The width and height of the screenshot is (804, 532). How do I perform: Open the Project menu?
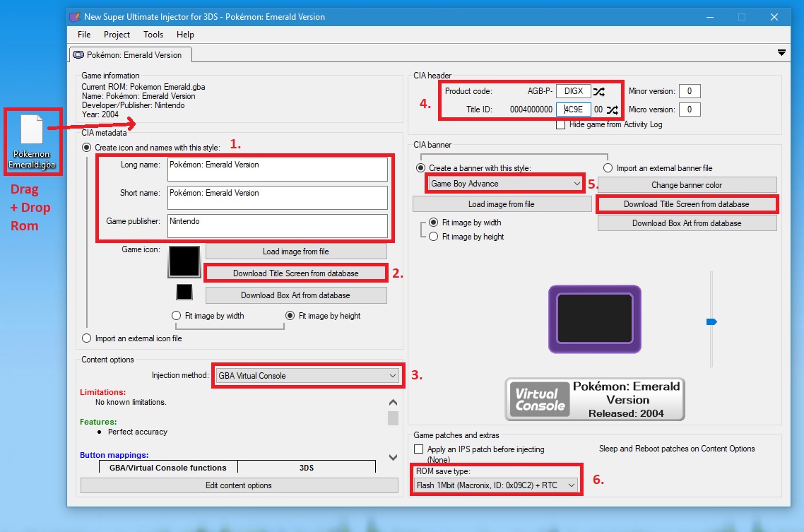[x=117, y=35]
